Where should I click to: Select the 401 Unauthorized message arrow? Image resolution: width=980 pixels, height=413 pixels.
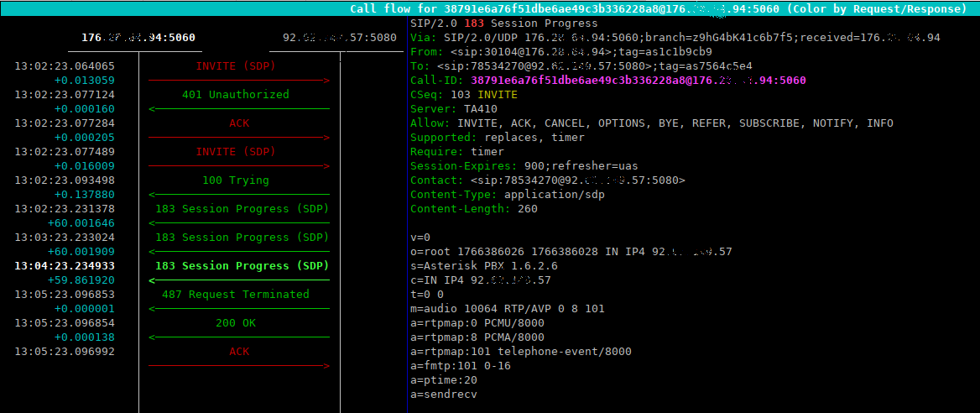click(235, 95)
